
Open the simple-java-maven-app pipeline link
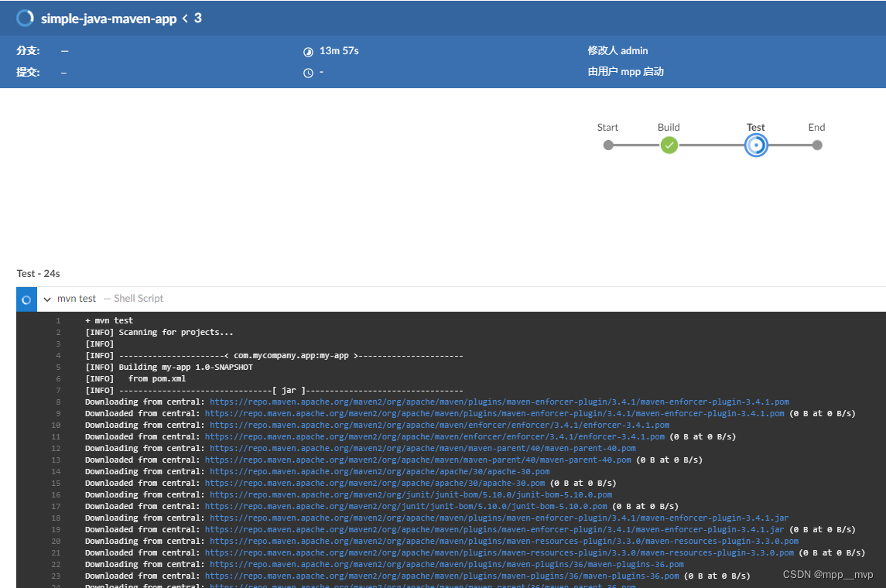click(x=108, y=19)
